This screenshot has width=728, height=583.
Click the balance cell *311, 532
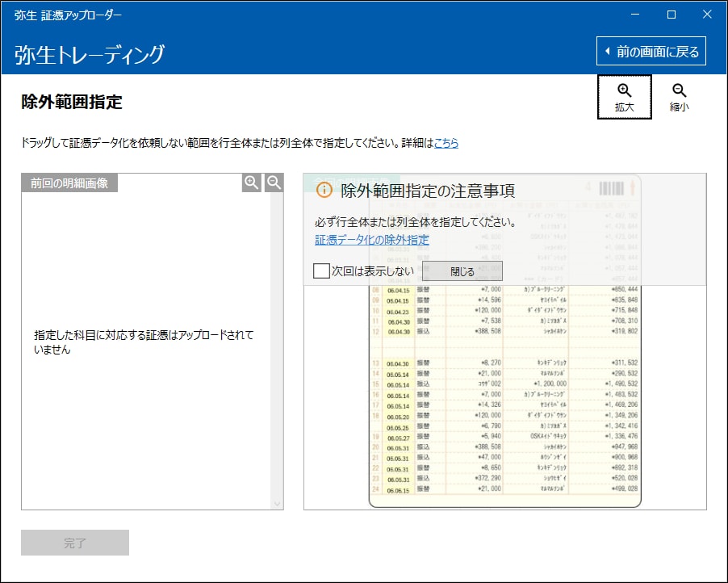625,363
